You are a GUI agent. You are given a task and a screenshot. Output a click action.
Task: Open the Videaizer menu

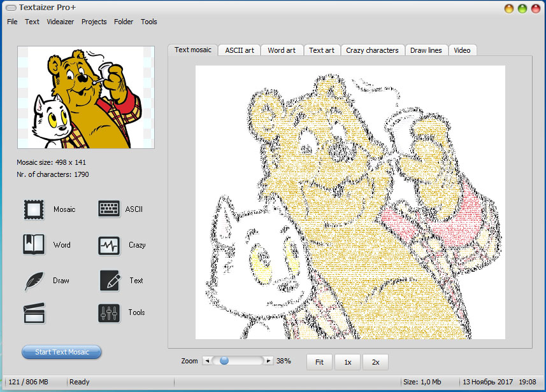point(61,22)
